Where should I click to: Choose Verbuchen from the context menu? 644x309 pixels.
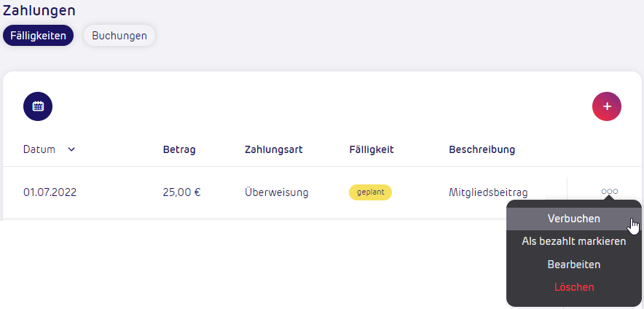(573, 218)
